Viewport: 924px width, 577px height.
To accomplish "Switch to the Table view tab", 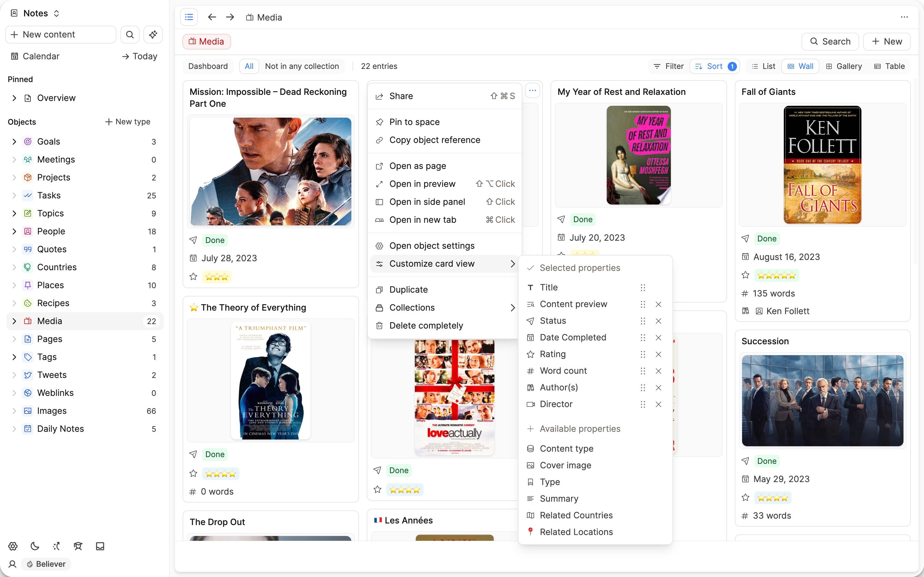I will pos(890,66).
